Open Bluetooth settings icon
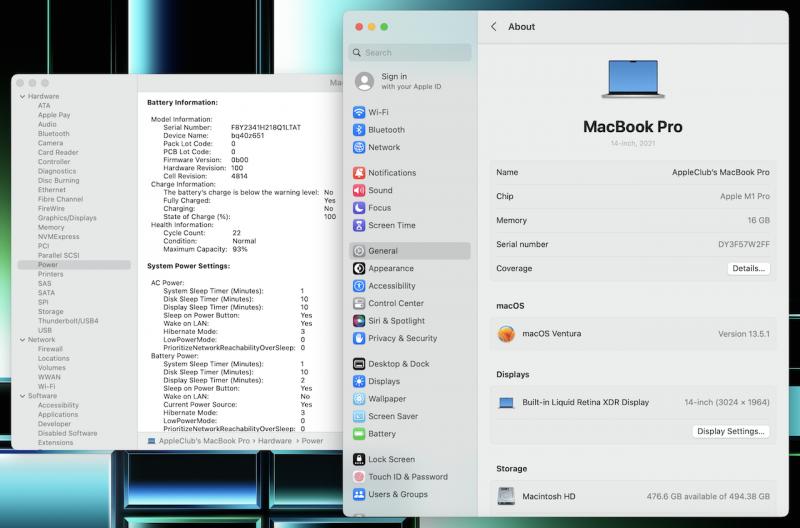This screenshot has width=800, height=528. (x=359, y=130)
